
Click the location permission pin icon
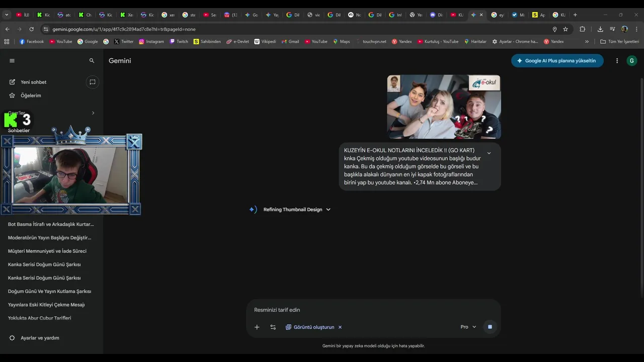[554, 29]
